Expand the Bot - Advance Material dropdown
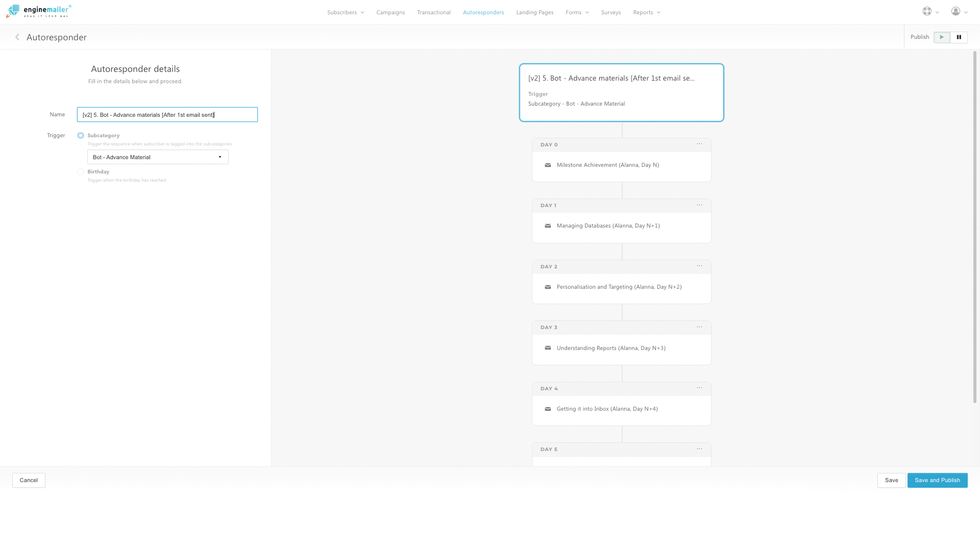This screenshot has width=980, height=551. click(x=158, y=157)
